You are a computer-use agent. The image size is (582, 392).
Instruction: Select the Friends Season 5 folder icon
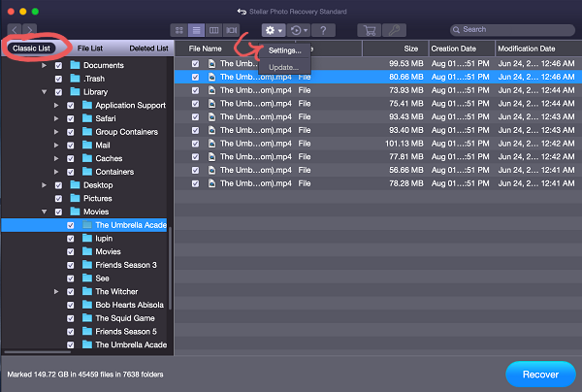pos(87,331)
